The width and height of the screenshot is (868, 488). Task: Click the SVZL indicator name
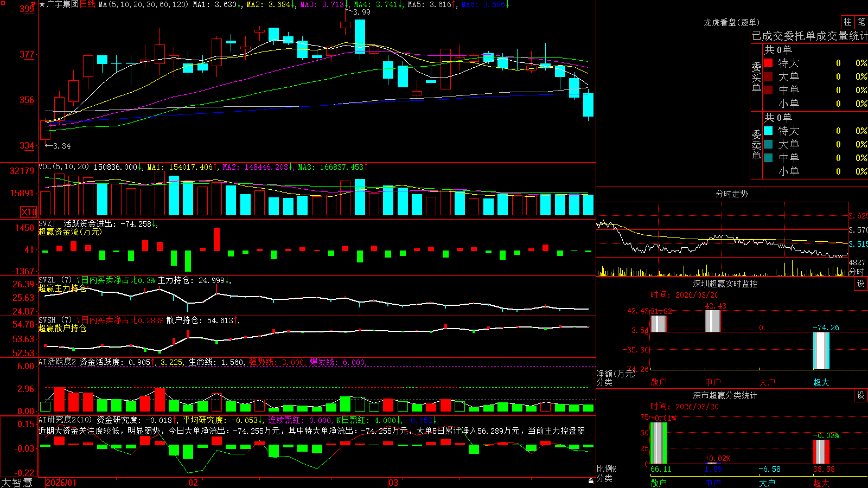(x=47, y=280)
